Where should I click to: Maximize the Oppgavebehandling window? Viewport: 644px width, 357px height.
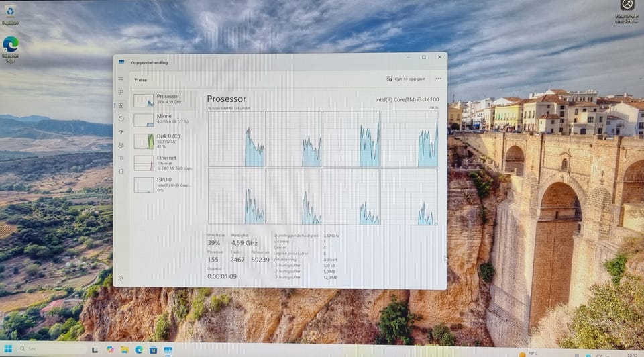tap(424, 58)
